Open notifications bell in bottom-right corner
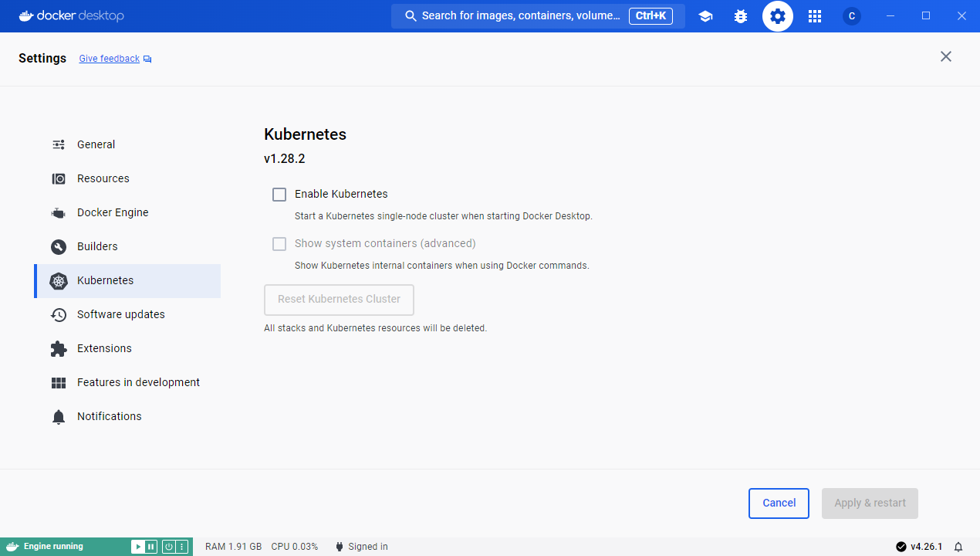The image size is (980, 556). pyautogui.click(x=958, y=547)
